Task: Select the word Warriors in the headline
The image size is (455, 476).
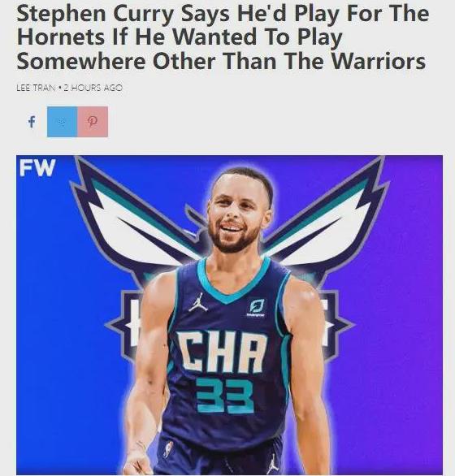Action: [379, 61]
